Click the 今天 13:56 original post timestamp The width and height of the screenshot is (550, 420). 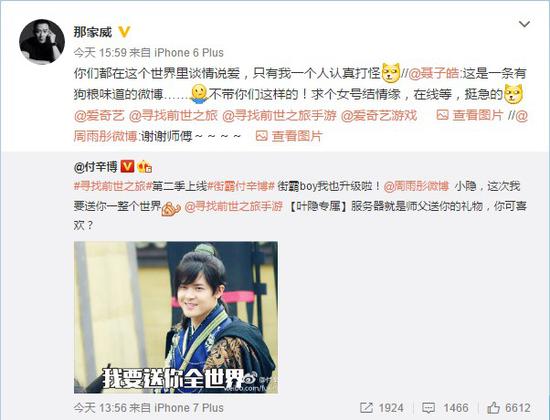coord(100,408)
